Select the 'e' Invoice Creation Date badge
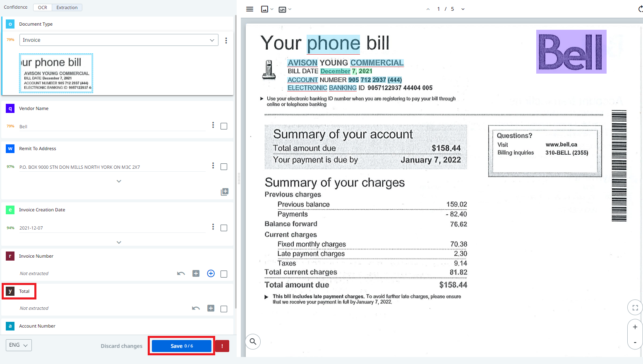 [x=10, y=210]
